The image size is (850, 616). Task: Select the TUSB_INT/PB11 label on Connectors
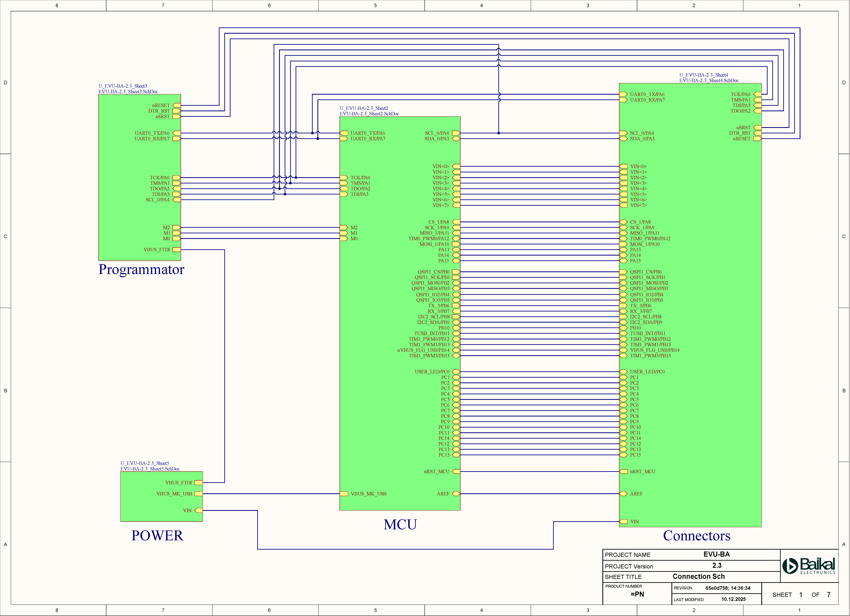[648, 334]
